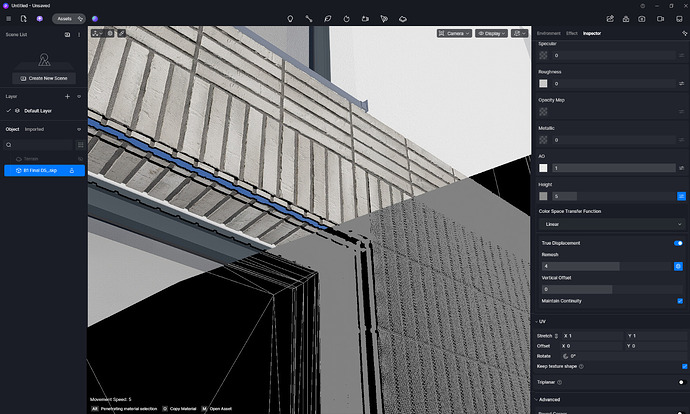Open the Display dropdown in viewport
The image size is (690, 414).
pos(491,33)
